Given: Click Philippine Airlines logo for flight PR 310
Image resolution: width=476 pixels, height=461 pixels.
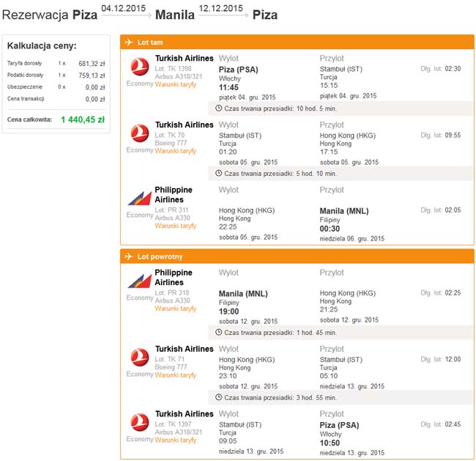Looking at the screenshot, I should [139, 281].
